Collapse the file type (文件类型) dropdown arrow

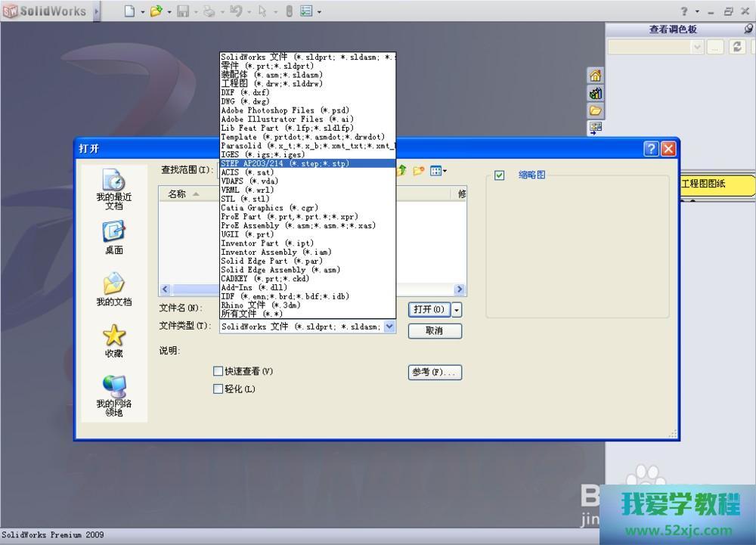[389, 327]
